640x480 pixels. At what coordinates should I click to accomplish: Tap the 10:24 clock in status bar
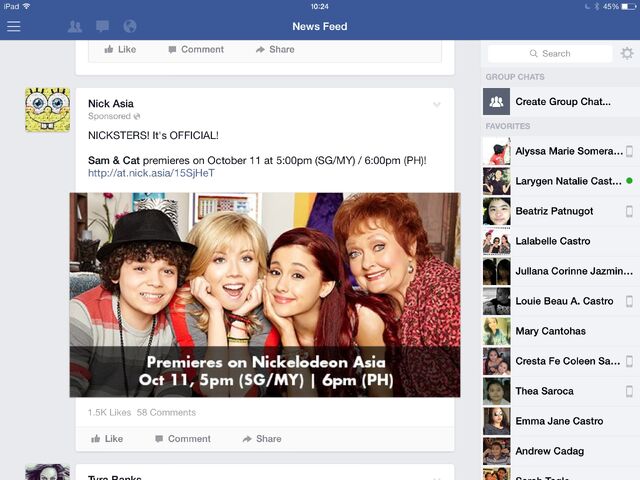point(320,6)
